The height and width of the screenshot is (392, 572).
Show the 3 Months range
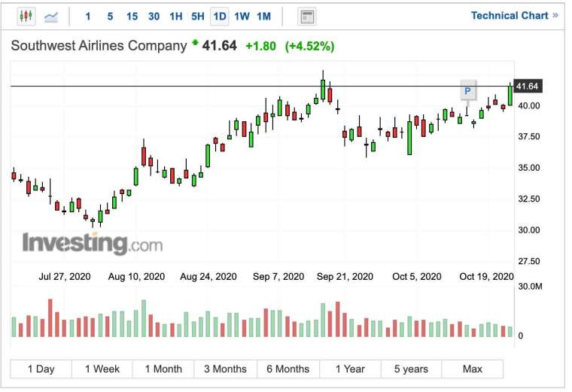tap(226, 369)
